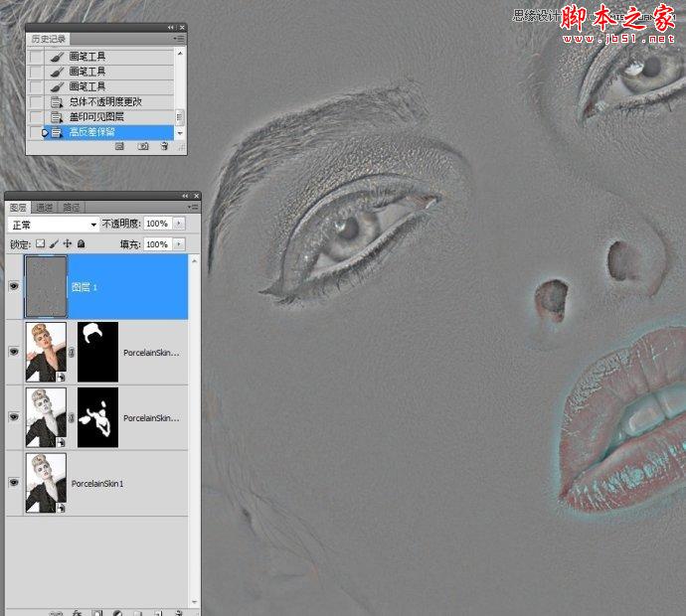
Task: Click the brush icon of the second 画笔工具 state
Action: (57, 72)
